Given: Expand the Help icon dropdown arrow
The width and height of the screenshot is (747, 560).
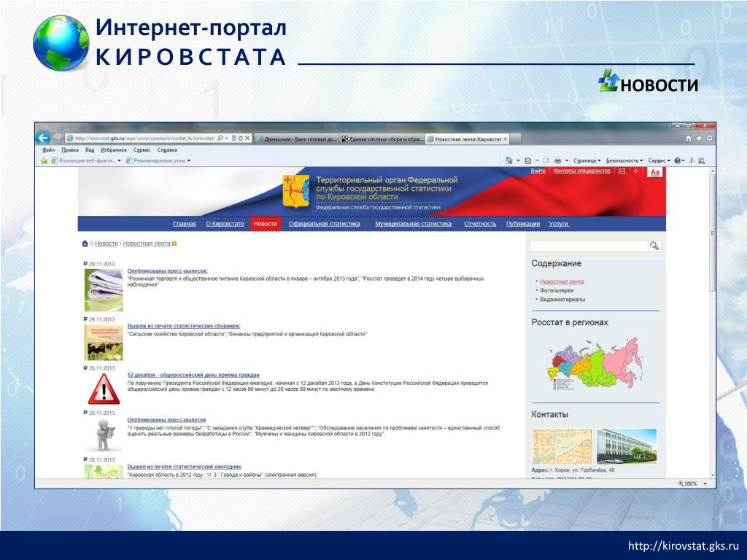Looking at the screenshot, I should point(684,161).
